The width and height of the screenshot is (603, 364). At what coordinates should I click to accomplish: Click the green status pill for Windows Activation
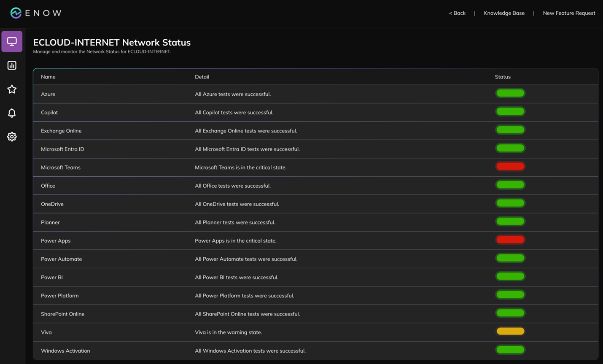pos(510,350)
